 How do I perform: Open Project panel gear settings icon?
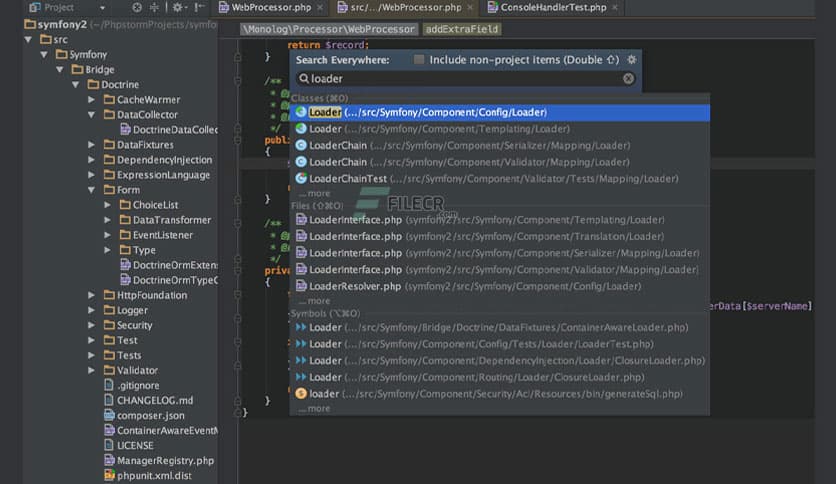tap(178, 7)
